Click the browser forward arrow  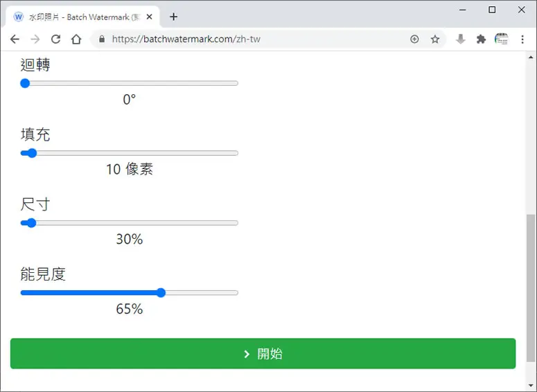click(x=35, y=39)
